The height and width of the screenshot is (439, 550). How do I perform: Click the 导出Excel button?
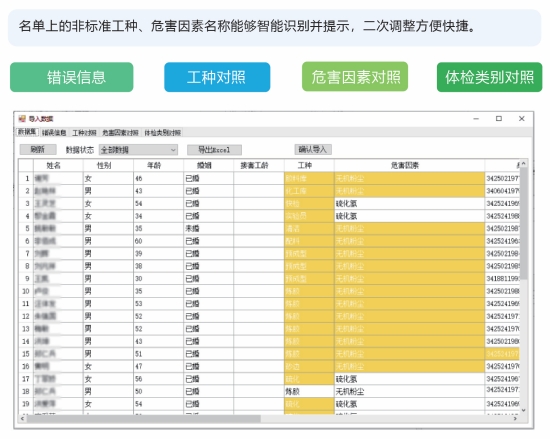pos(214,150)
